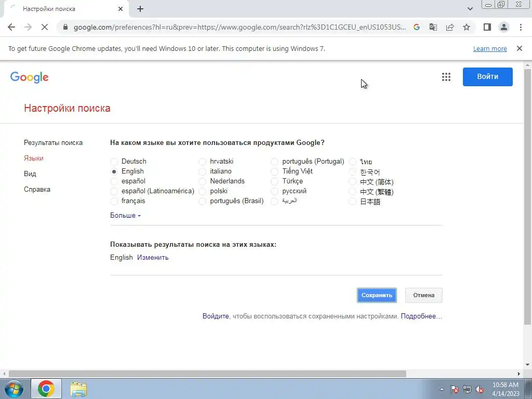Stop page loading with the X button
The width and height of the screenshot is (532, 399).
45,27
